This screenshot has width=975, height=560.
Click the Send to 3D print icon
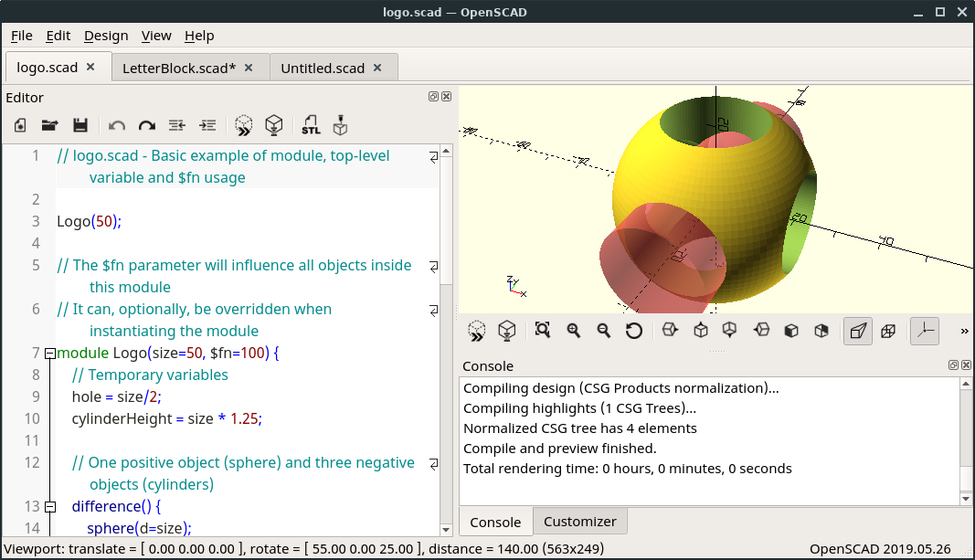tap(340, 125)
